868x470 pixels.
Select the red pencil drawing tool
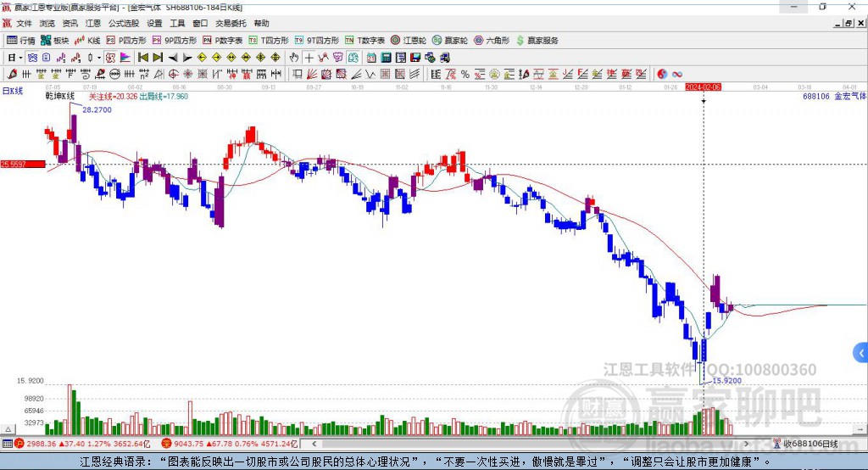click(12, 74)
